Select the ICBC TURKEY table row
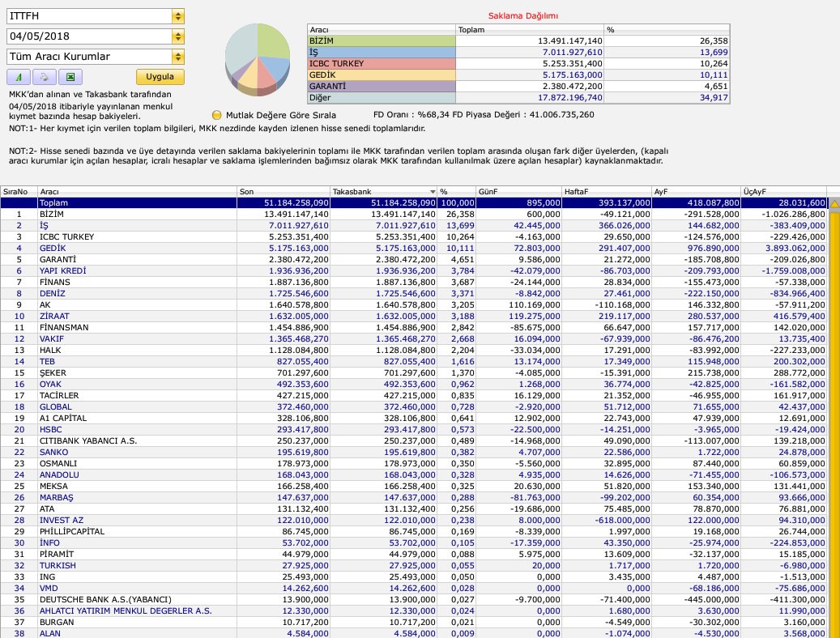The image size is (840, 638). click(414, 236)
